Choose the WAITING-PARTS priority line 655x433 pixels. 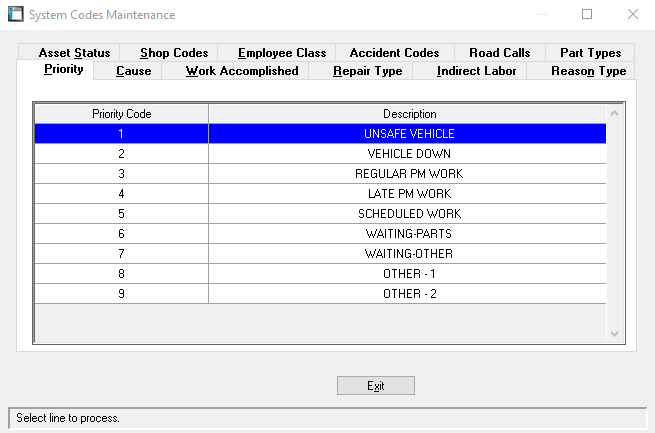pyautogui.click(x=409, y=234)
